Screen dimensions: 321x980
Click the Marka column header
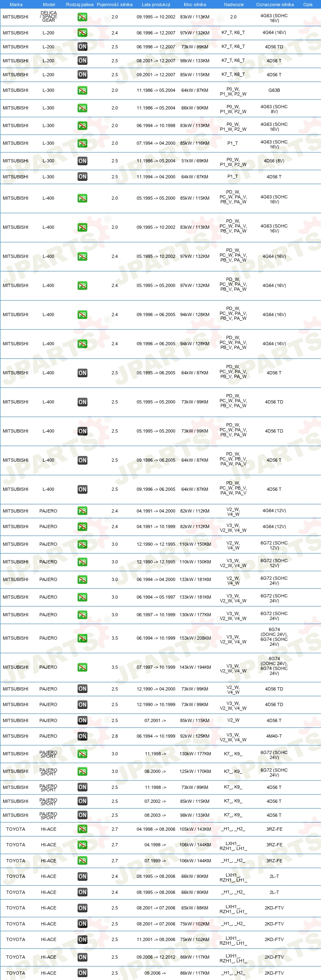click(x=16, y=5)
